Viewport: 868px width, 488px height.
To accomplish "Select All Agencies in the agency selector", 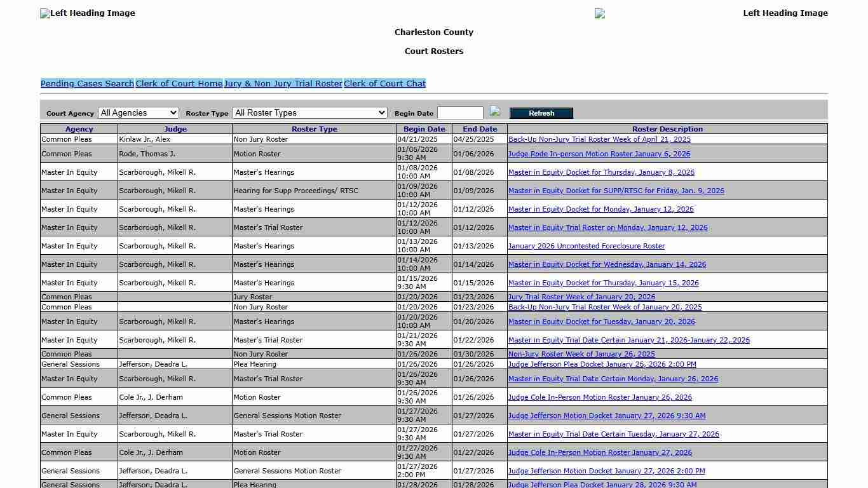I will pos(138,112).
